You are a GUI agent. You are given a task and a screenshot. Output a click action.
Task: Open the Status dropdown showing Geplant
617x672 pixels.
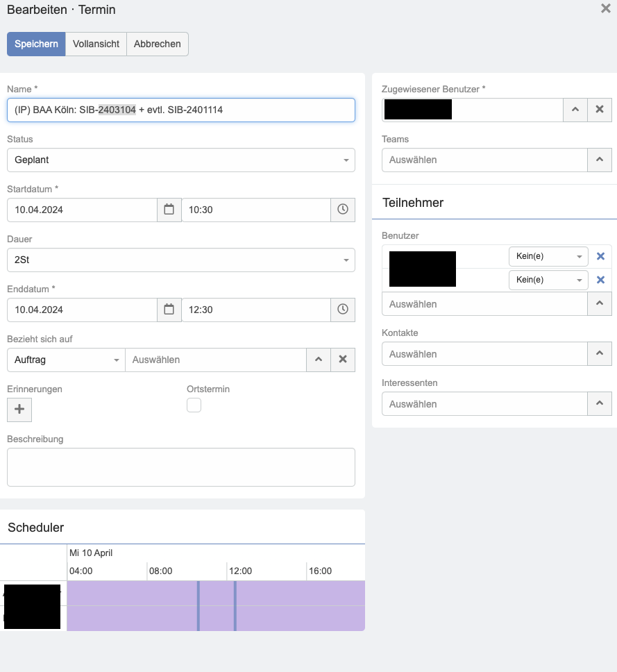click(x=180, y=160)
